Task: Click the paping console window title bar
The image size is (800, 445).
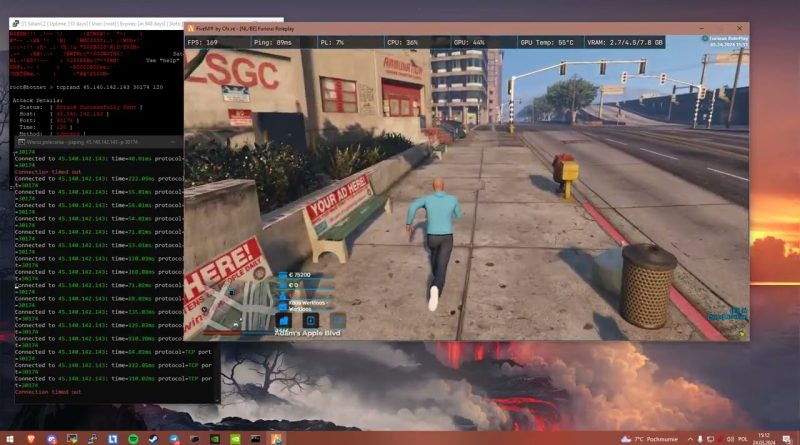Action: 98,142
